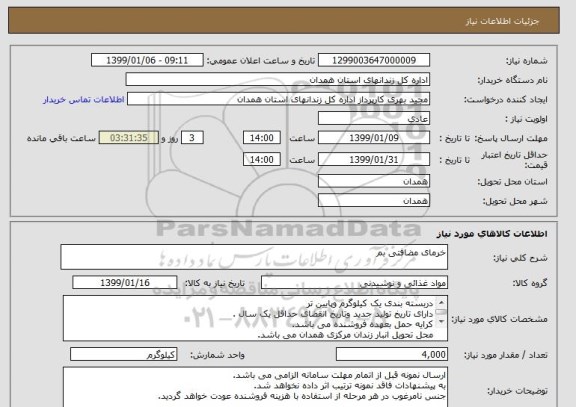Click the unit field showing کیلوگرم
The image size is (576, 407).
(x=123, y=354)
